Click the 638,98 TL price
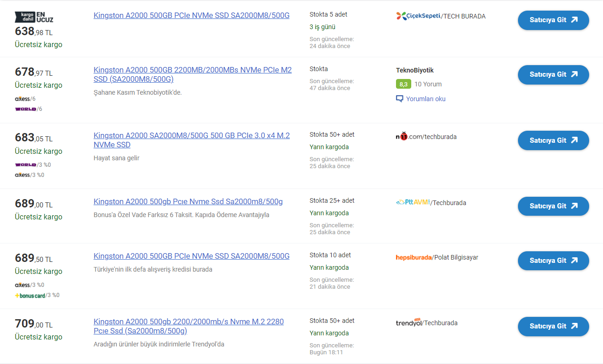Image resolution: width=603 pixels, height=364 pixels. click(x=34, y=31)
